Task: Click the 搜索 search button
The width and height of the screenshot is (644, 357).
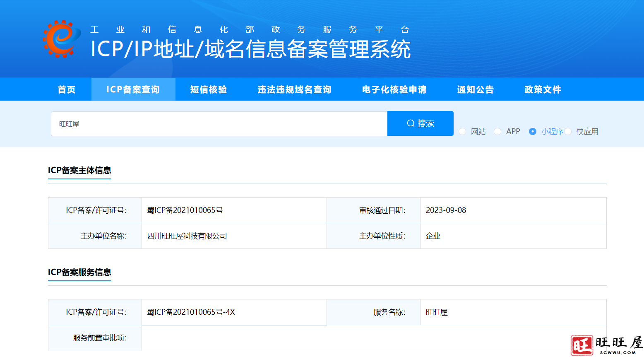Action: pos(420,123)
